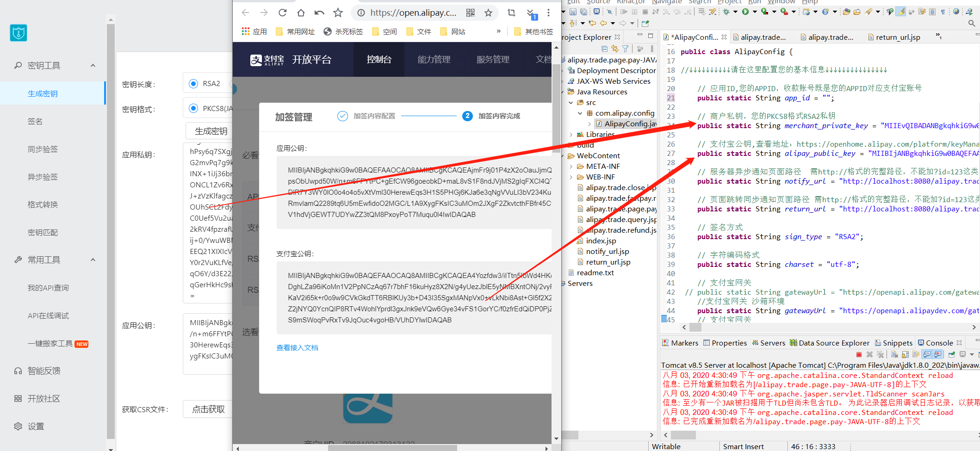
Task: Toggle show console on standard out change
Action: (x=926, y=354)
